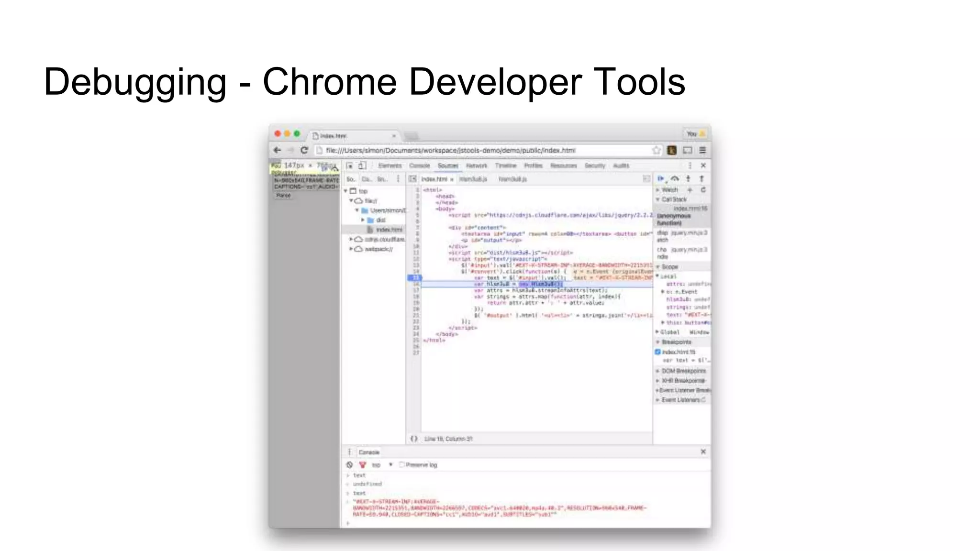
Task: Click the console input prompt
Action: pyautogui.click(x=526, y=523)
